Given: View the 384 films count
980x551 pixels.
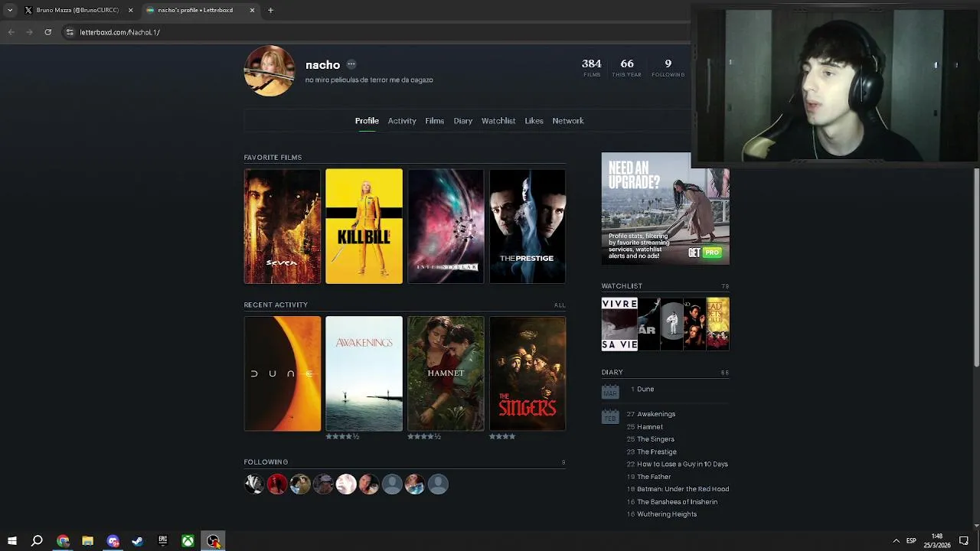Looking at the screenshot, I should tap(591, 67).
